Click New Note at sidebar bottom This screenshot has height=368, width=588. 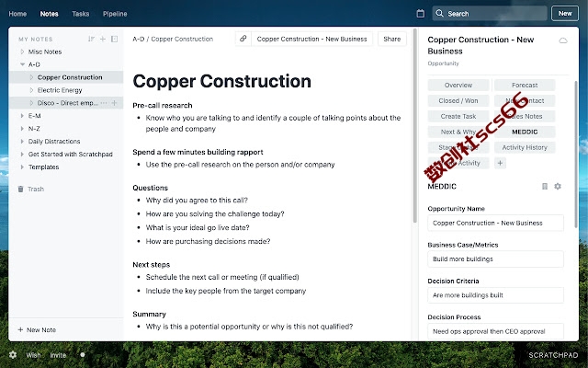pyautogui.click(x=37, y=329)
